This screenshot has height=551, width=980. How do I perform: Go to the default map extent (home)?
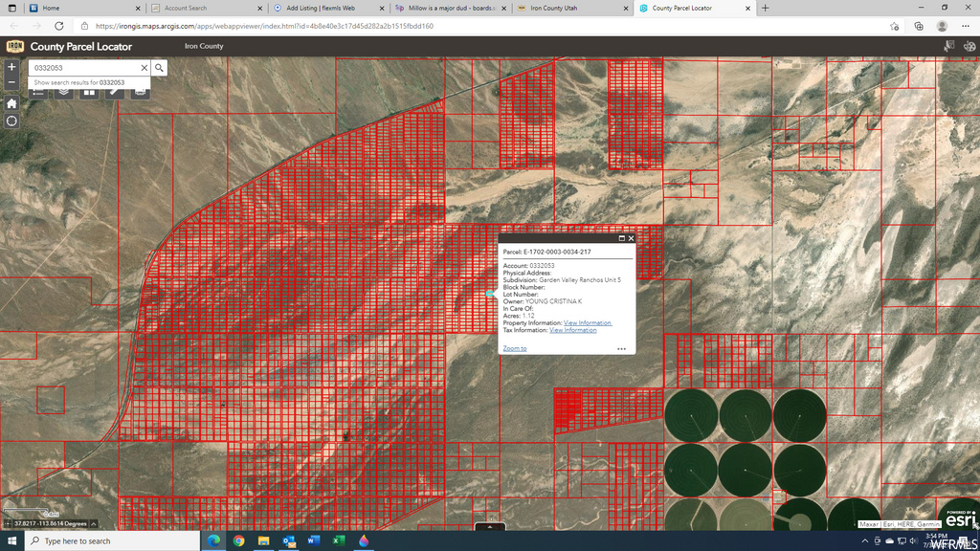coord(11,103)
